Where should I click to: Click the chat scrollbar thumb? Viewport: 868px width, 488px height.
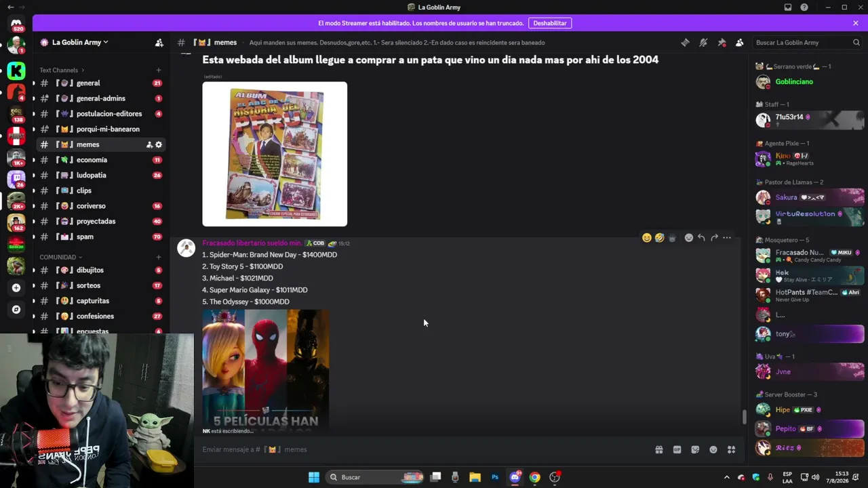click(744, 417)
